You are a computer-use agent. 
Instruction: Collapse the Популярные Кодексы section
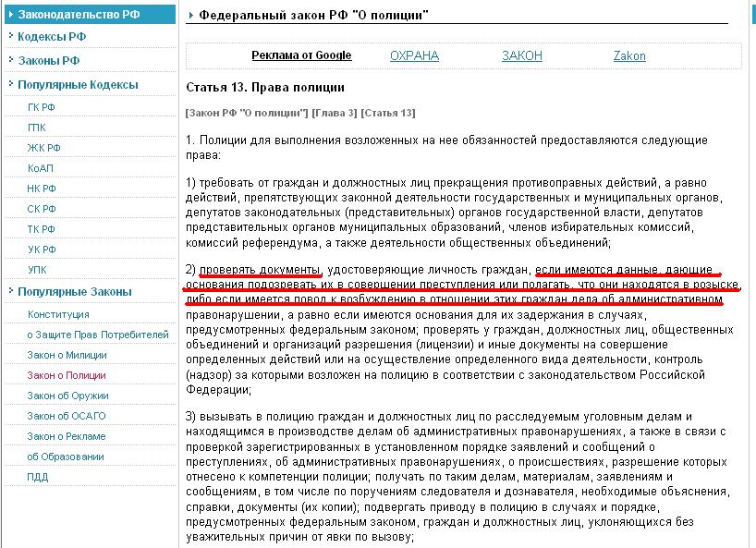pos(78,84)
